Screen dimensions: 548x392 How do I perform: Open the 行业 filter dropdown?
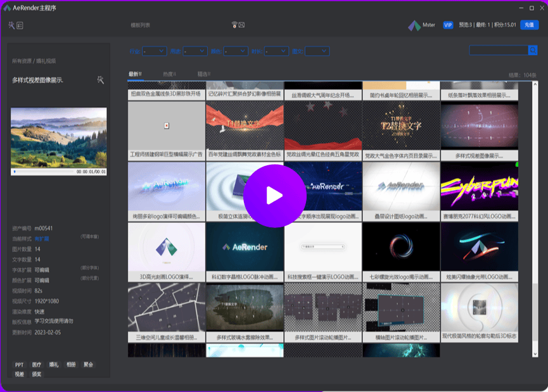pyautogui.click(x=154, y=51)
